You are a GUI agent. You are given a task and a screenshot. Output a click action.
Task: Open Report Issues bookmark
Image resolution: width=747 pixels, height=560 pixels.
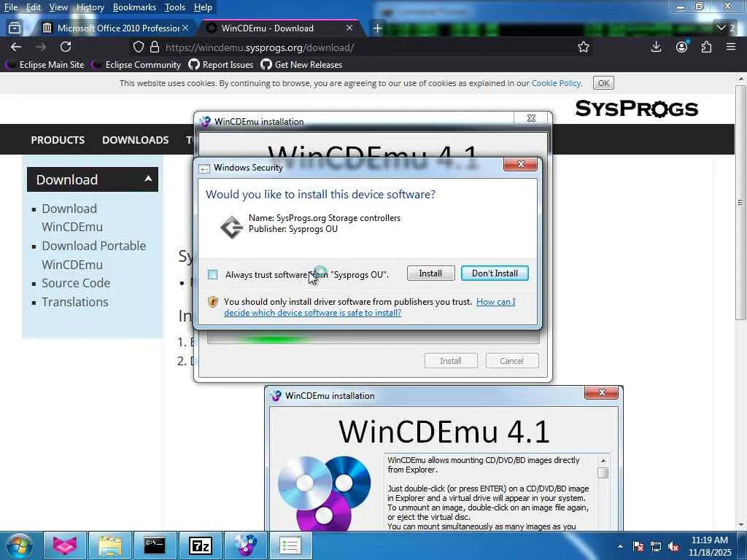[221, 65]
